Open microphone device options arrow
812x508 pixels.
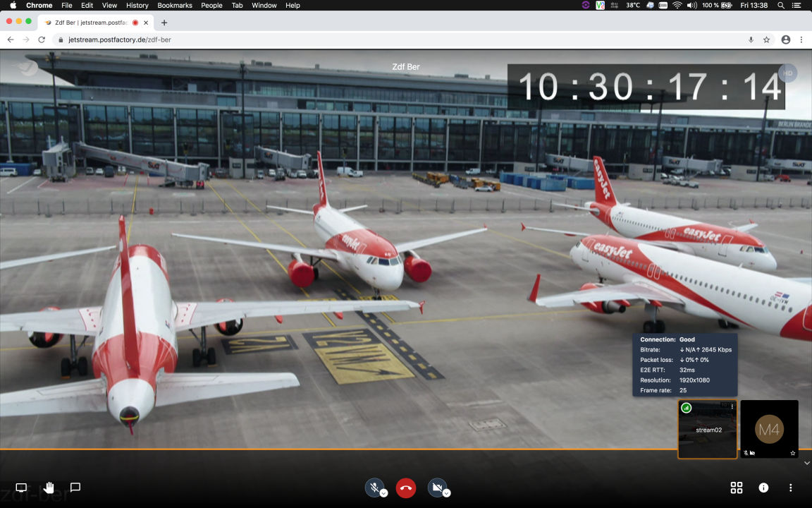point(383,493)
